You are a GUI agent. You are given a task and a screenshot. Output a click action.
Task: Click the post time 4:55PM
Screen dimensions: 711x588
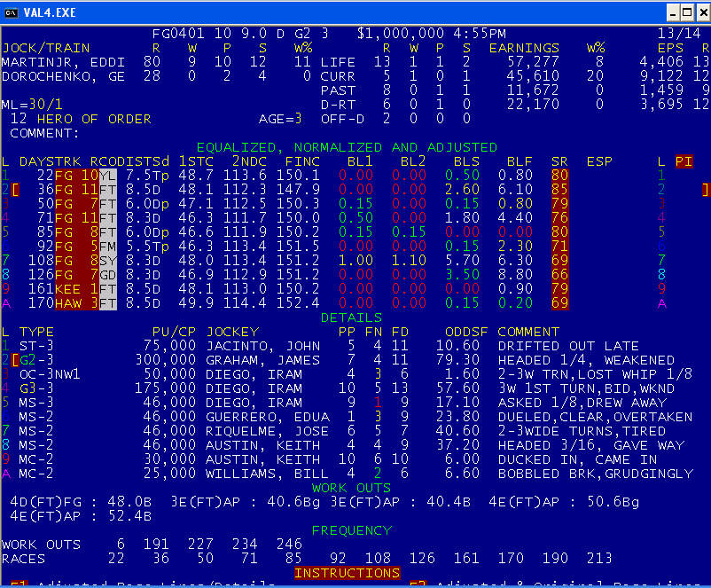480,34
